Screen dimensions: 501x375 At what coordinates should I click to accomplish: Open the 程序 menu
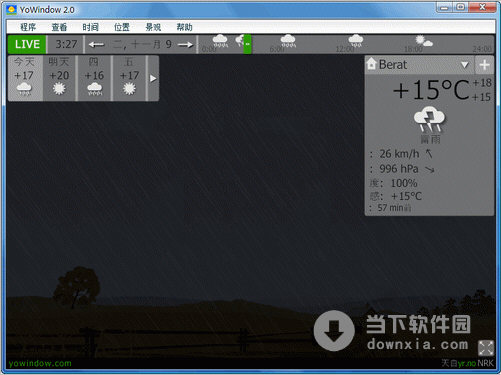pyautogui.click(x=28, y=27)
